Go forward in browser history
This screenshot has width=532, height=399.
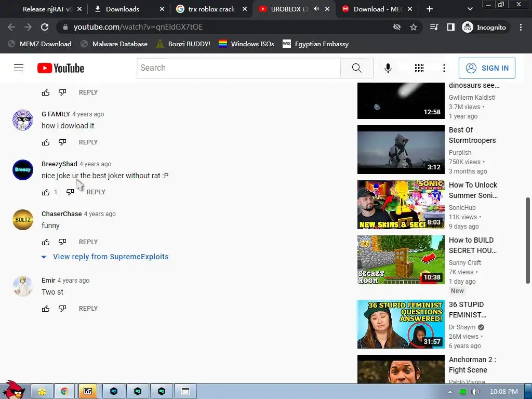[x=28, y=27]
